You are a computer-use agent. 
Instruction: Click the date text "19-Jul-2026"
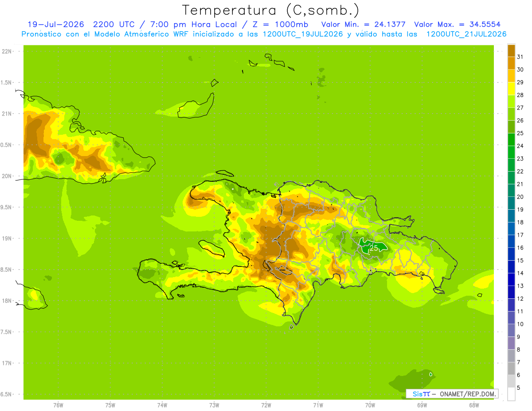(56, 24)
